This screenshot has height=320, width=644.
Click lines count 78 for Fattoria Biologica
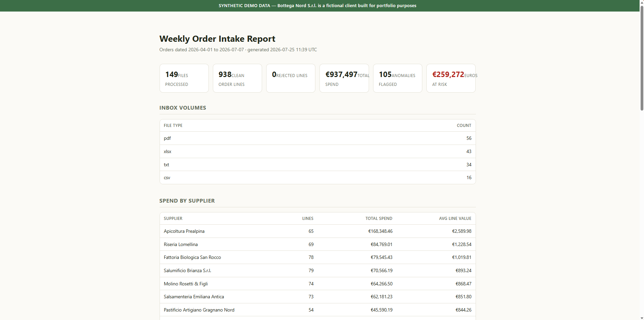pos(311,257)
